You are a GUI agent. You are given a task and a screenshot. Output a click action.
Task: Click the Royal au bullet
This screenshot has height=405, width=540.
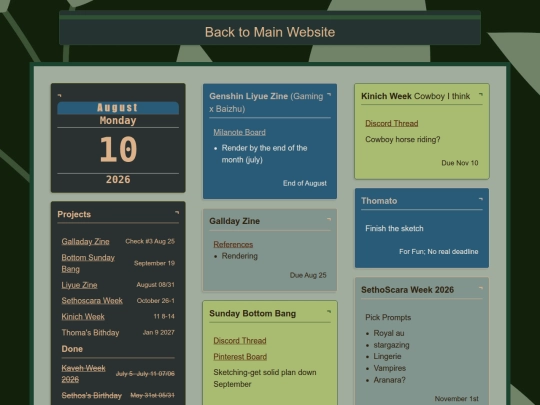pos(389,333)
